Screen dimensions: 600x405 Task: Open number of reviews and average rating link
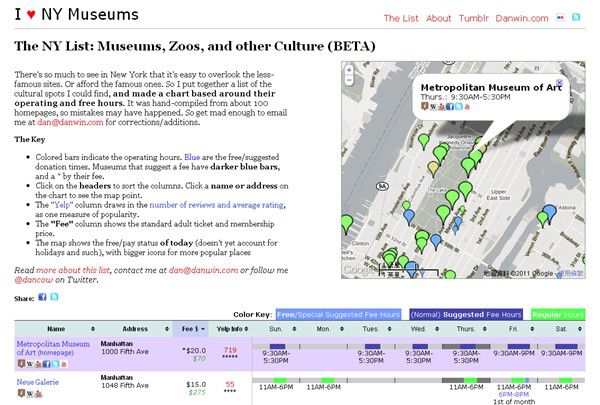(x=217, y=205)
